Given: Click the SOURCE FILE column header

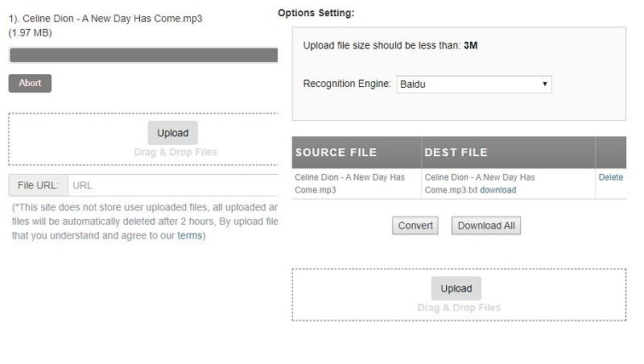Looking at the screenshot, I should coord(336,152).
